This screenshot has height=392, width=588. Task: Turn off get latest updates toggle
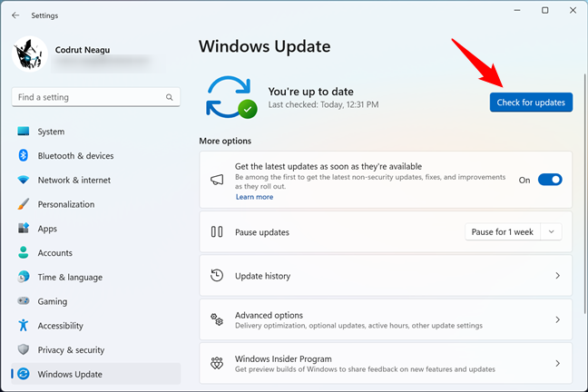(550, 180)
